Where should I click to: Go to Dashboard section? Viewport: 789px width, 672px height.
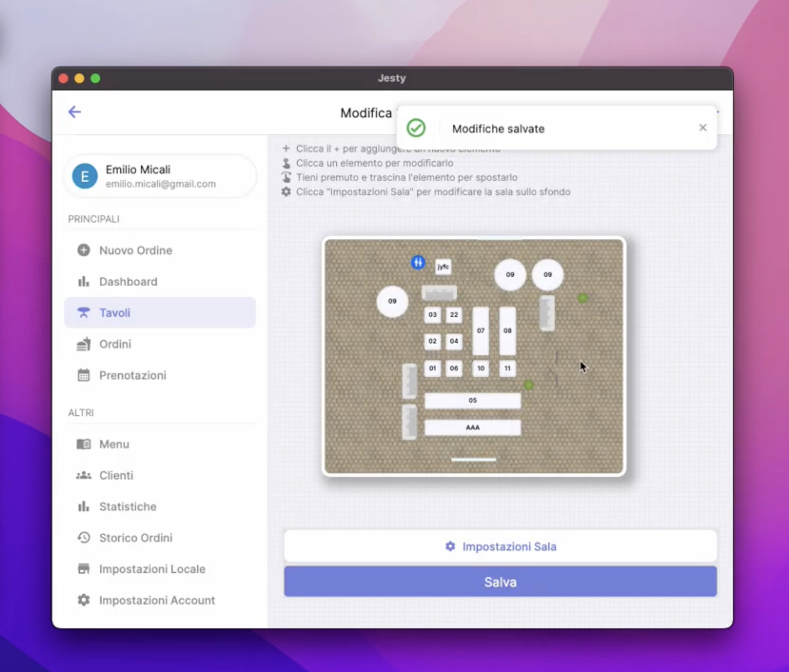128,281
